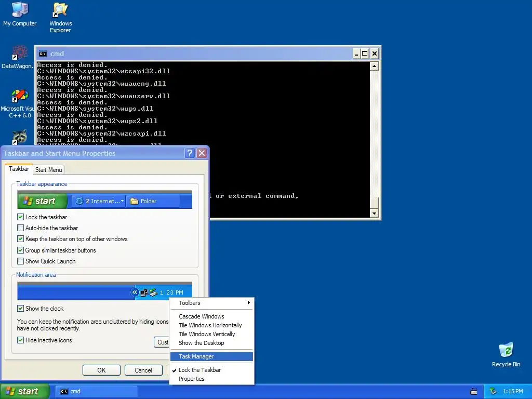
Task: Click the wups2.dll line in cmd
Action: [x=97, y=121]
